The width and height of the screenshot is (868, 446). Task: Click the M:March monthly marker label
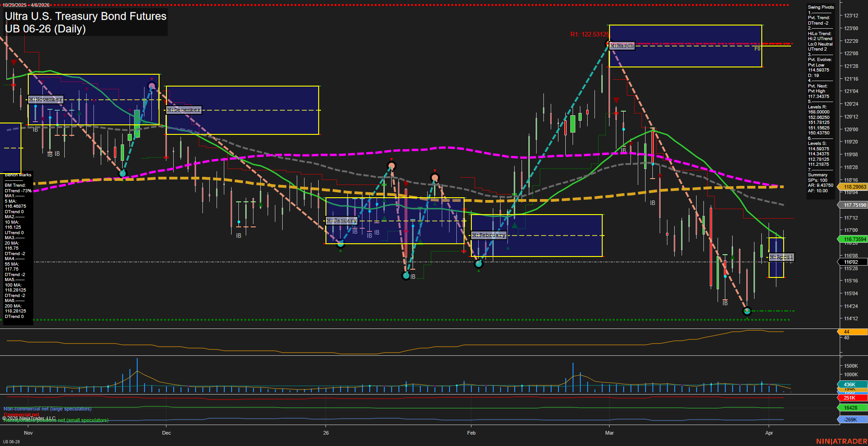[x=622, y=46]
